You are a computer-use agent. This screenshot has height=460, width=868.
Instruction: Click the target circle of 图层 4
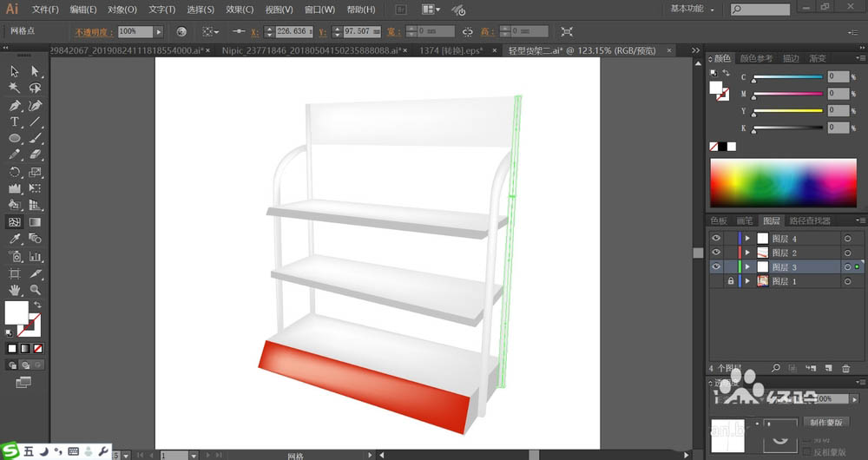847,239
